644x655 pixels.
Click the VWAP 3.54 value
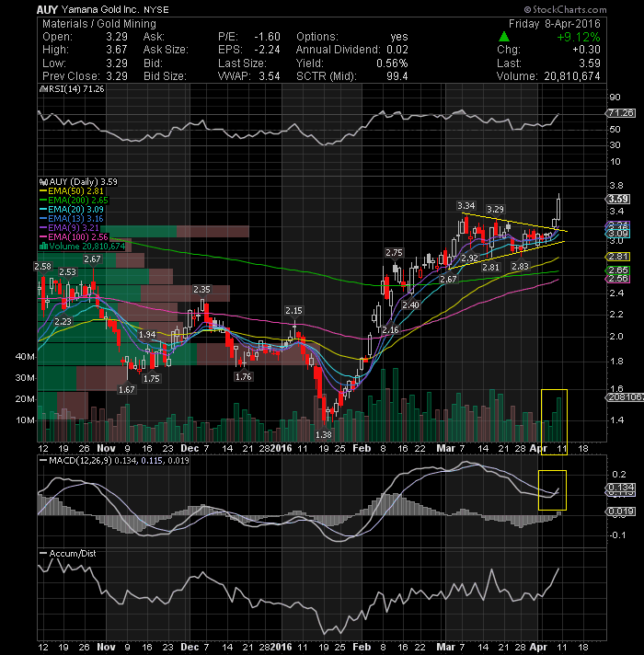coord(270,76)
